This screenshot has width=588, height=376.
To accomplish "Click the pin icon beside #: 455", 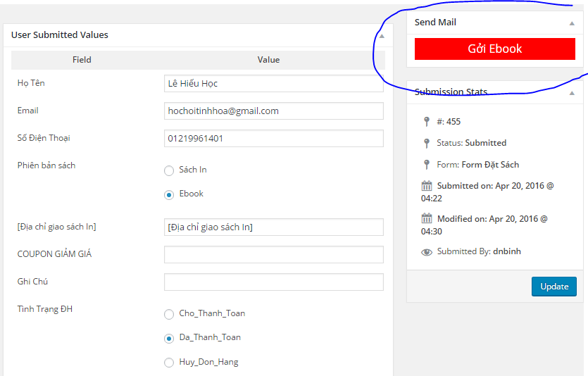I will point(426,121).
